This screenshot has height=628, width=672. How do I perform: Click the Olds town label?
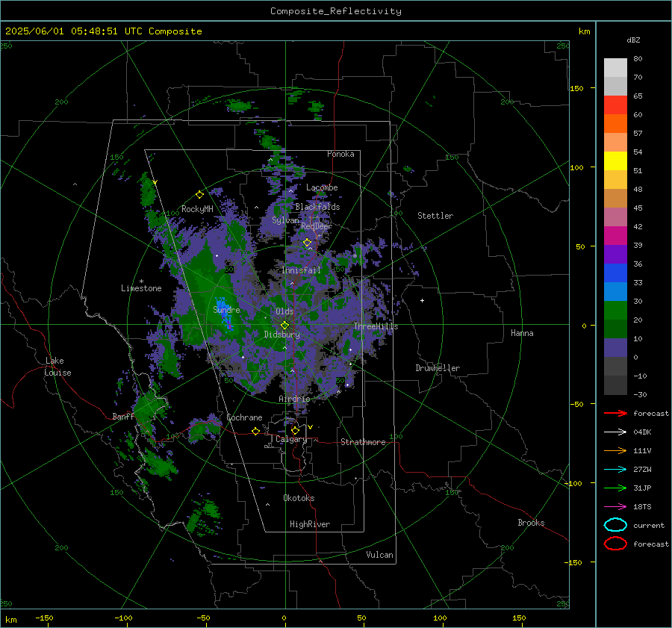284,311
